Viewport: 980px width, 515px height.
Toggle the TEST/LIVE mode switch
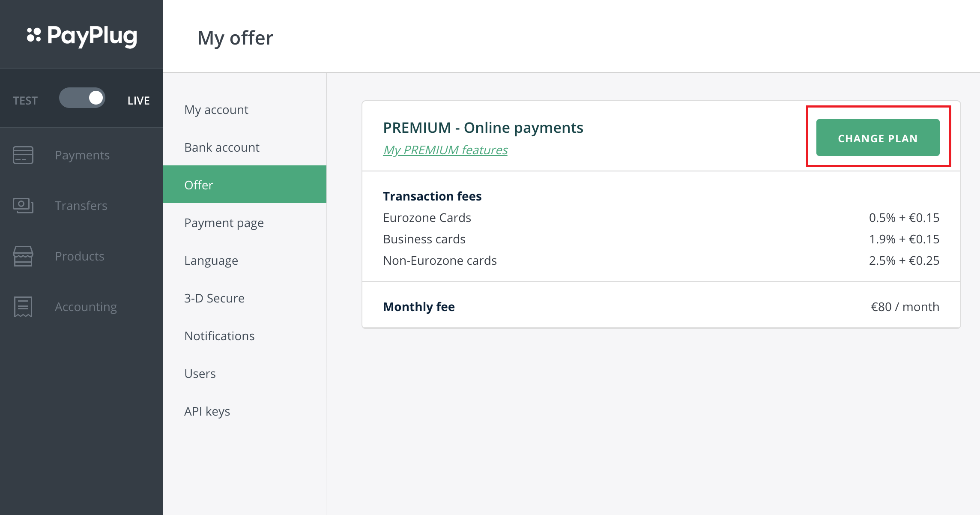(82, 98)
